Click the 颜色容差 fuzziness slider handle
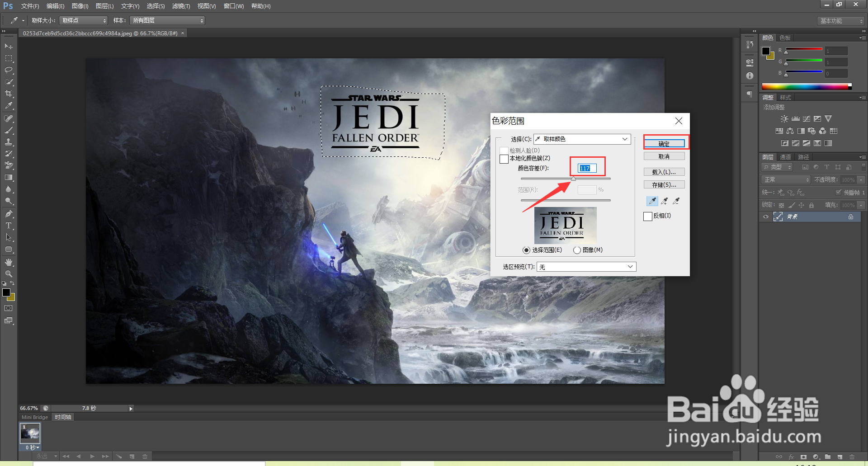This screenshot has height=466, width=868. (573, 179)
